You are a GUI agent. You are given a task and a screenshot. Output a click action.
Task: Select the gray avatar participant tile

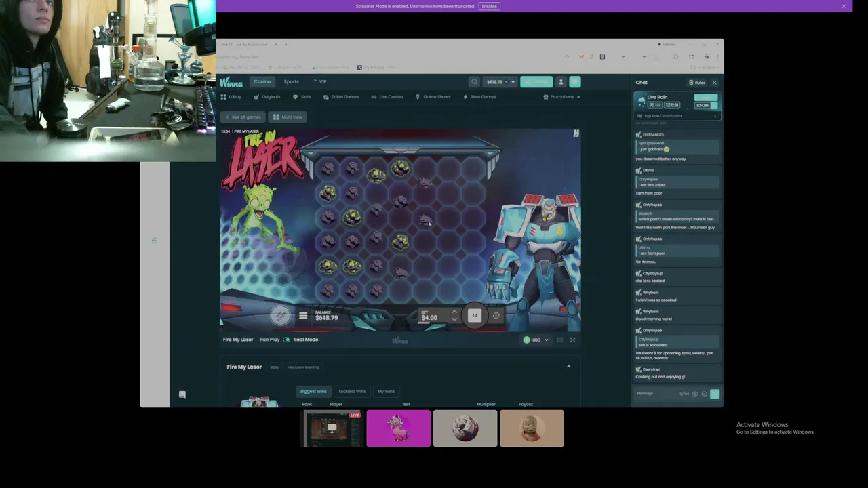465,428
